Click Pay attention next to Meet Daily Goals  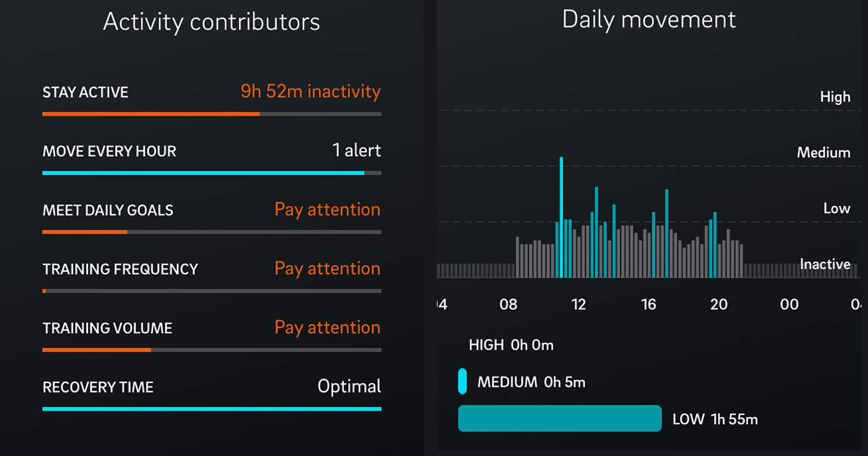click(x=327, y=210)
